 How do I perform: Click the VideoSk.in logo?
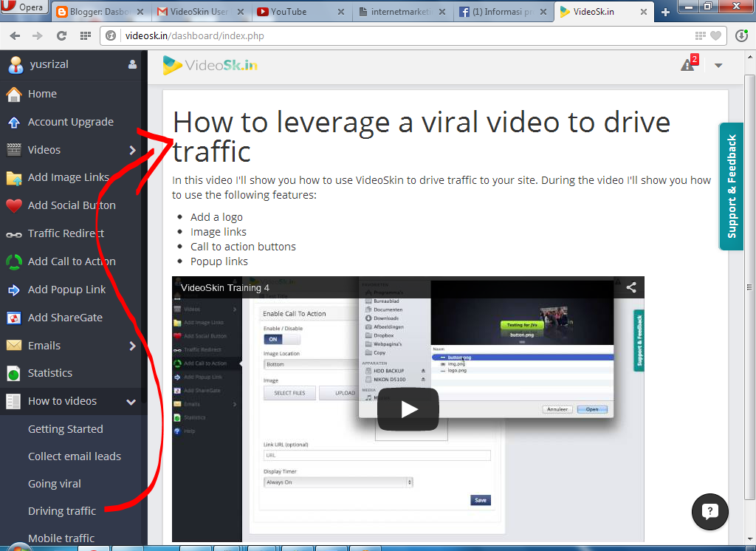pyautogui.click(x=210, y=65)
